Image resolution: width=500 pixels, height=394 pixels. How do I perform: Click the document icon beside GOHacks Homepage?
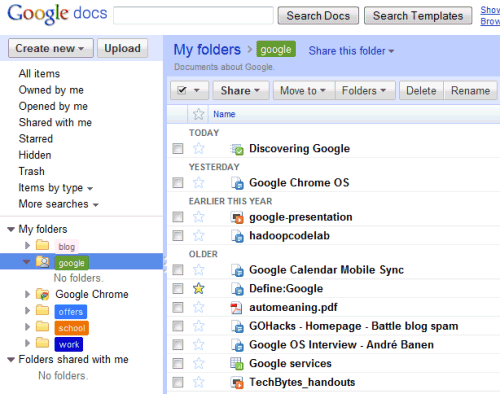[237, 326]
